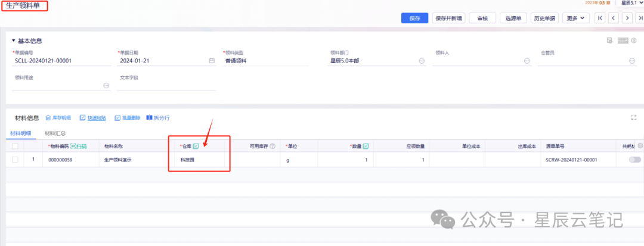This screenshot has height=246, width=644.
Task: Open the 单据日期 calendar icon
Action: [212, 61]
